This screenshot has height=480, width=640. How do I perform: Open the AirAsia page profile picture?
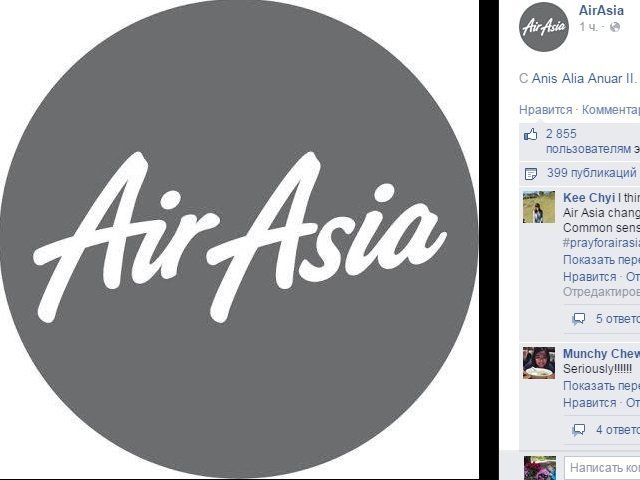point(544,27)
